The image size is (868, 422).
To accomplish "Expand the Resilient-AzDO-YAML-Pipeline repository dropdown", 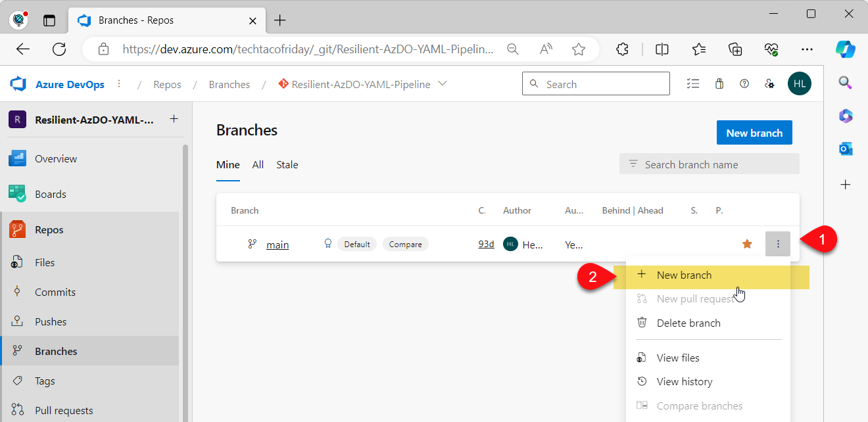I will (x=443, y=83).
